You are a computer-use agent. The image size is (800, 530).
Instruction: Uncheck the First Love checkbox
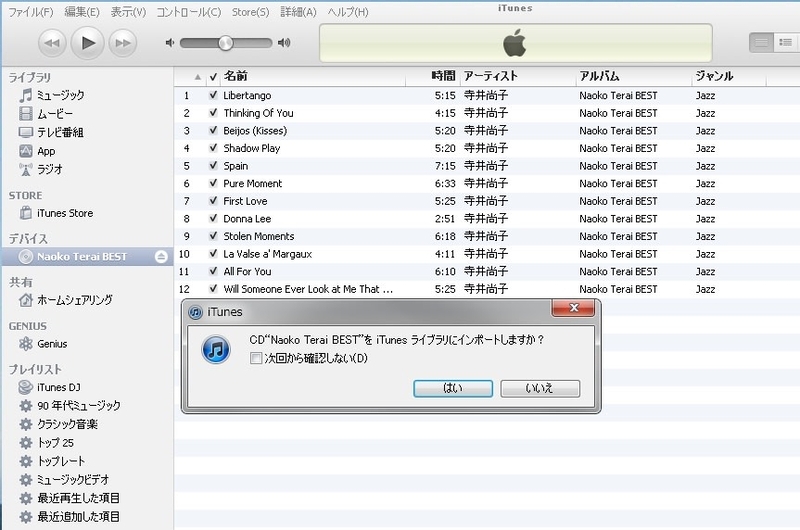point(213,200)
